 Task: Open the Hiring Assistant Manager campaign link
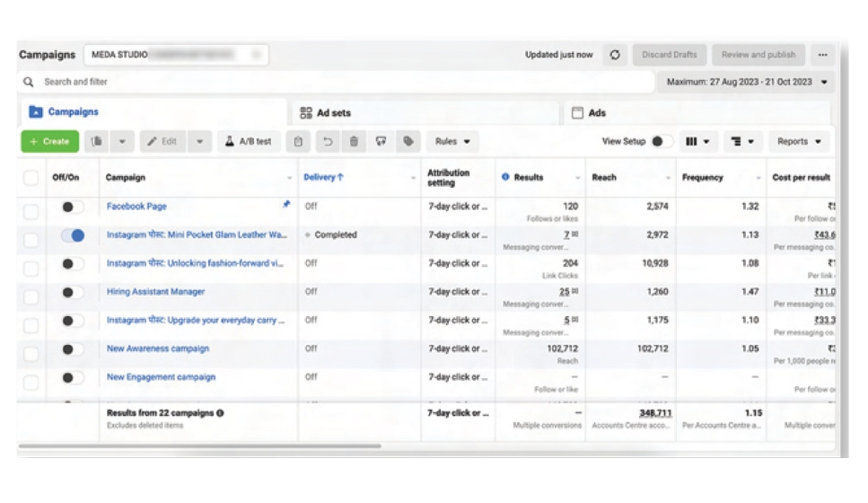tap(155, 292)
